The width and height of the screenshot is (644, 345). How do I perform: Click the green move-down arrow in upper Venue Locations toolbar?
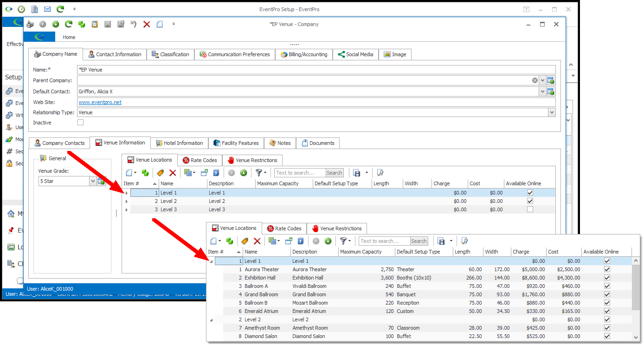click(244, 173)
